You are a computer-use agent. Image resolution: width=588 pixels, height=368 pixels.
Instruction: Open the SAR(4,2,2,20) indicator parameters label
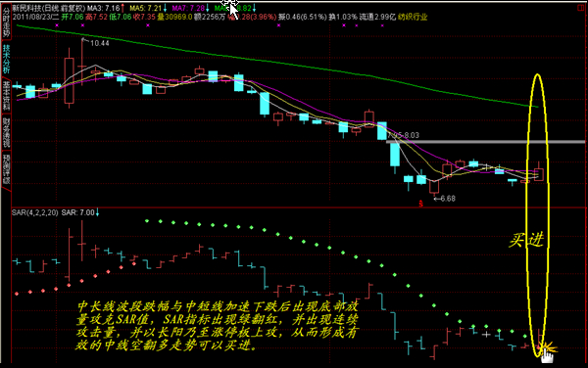click(x=35, y=212)
